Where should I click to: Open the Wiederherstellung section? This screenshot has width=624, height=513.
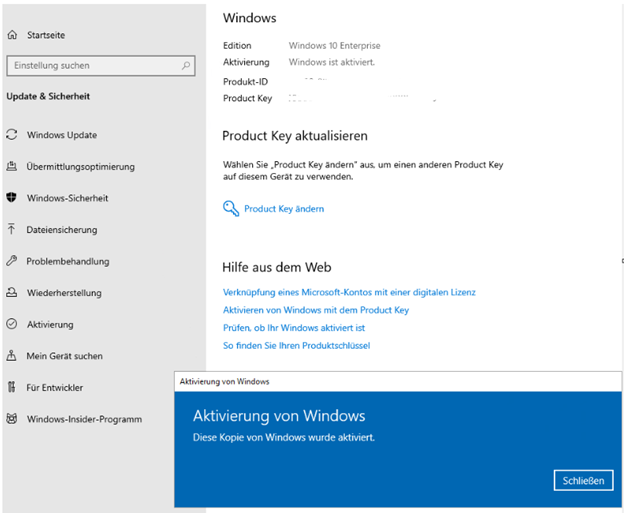[64, 293]
